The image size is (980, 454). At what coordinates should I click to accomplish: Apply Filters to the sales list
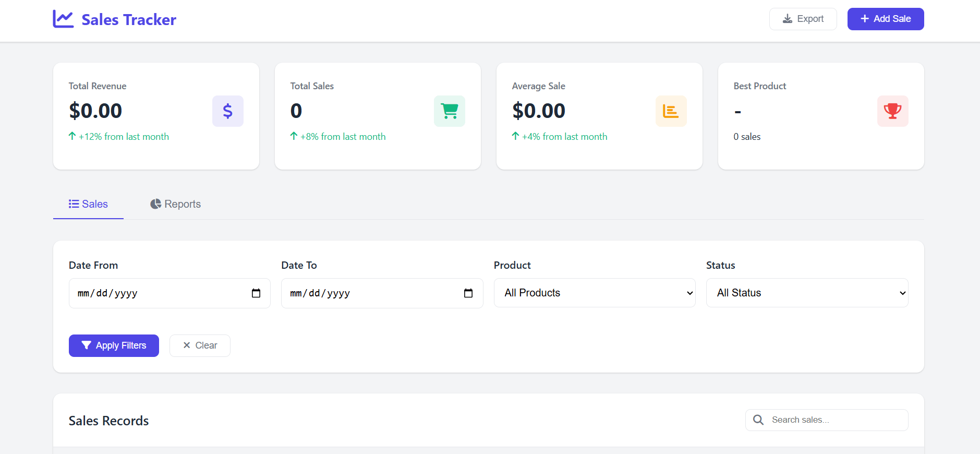click(114, 345)
